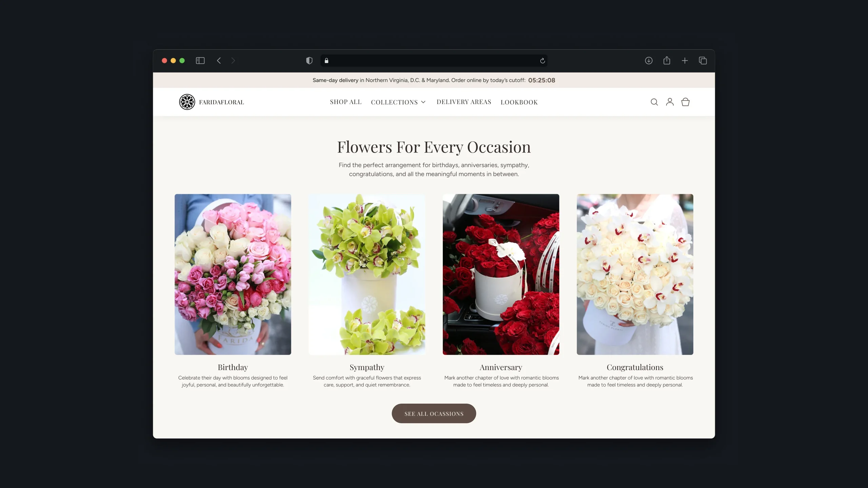This screenshot has height=488, width=868.
Task: Open a new tab with plus icon
Action: (x=685, y=61)
